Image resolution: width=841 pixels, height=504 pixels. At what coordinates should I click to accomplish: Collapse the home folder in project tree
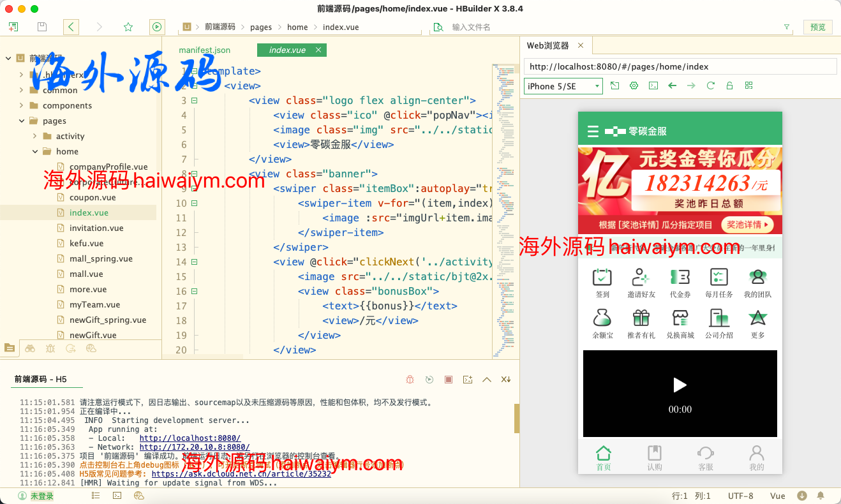[x=35, y=151]
